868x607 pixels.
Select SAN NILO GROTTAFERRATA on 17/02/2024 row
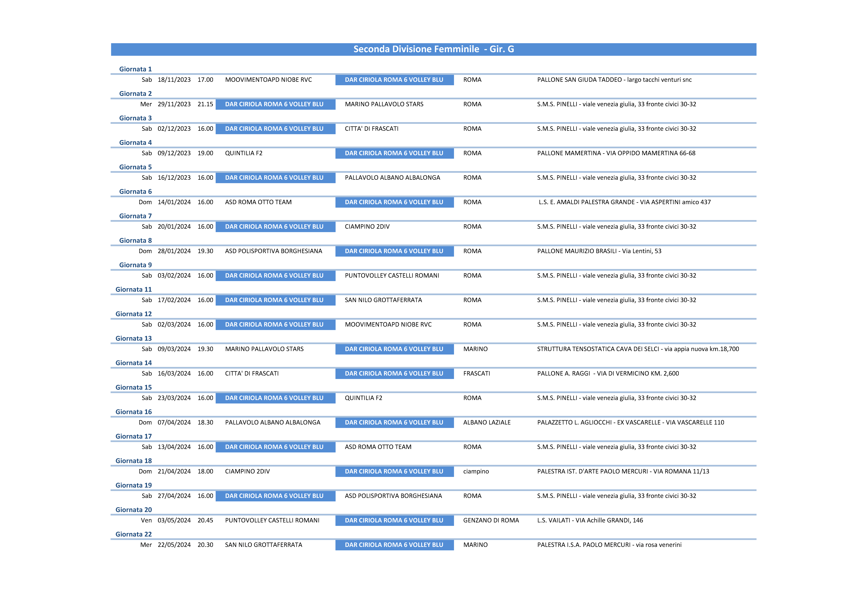[x=383, y=300]
